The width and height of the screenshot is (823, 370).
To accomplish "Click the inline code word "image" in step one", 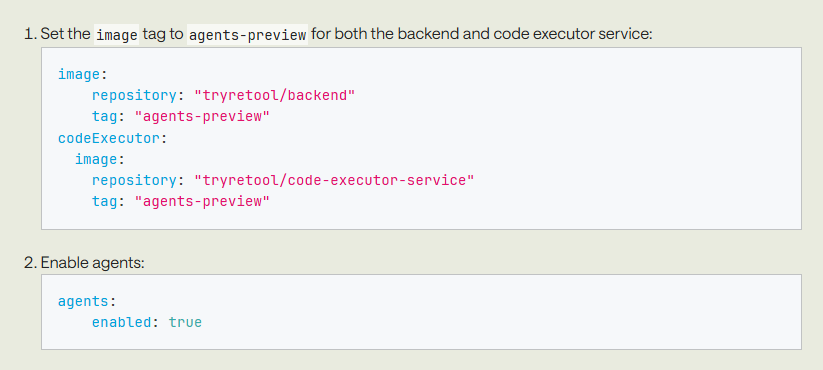I will coord(117,35).
